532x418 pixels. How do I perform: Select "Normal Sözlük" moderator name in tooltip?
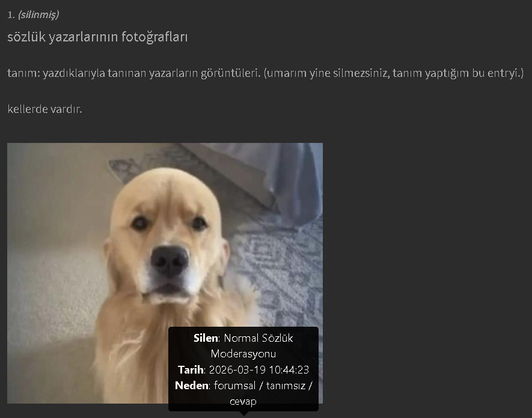258,338
